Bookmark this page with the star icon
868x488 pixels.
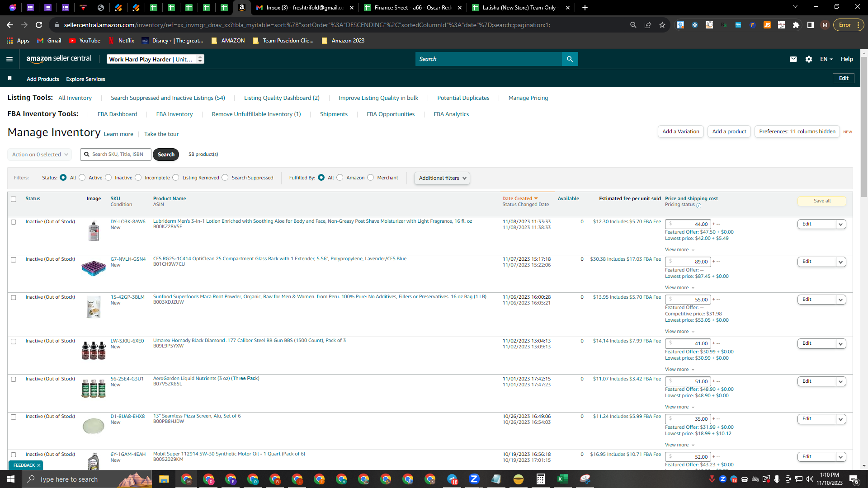[662, 25]
